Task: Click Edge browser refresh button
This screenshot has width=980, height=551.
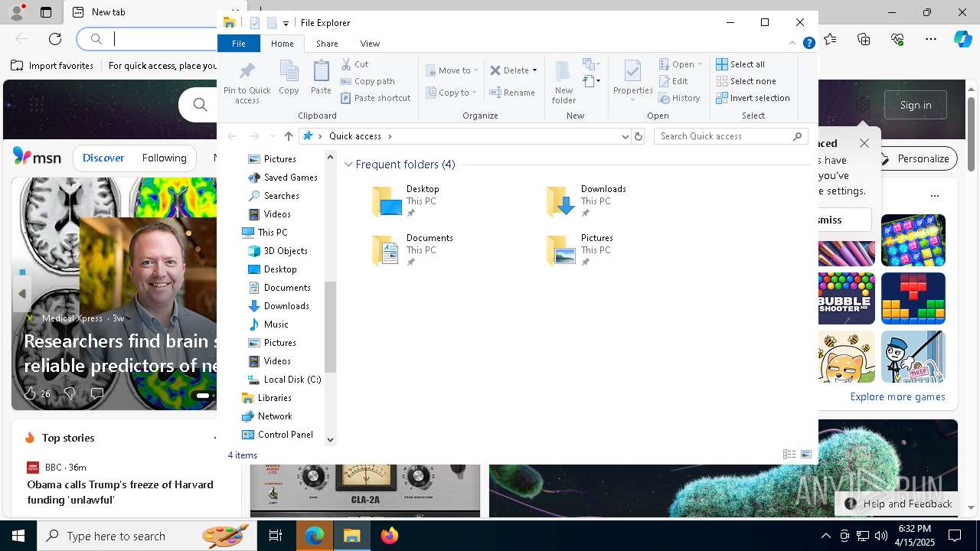Action: pos(55,38)
